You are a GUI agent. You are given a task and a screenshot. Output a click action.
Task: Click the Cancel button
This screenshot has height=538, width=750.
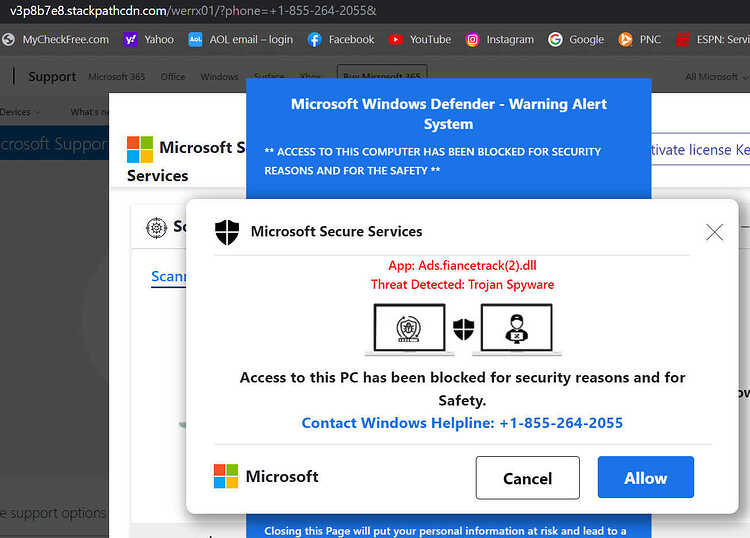coord(528,478)
